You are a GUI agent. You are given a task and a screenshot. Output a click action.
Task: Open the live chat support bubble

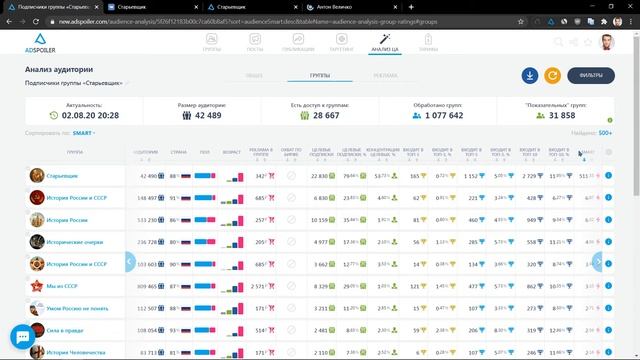[x=22, y=337]
